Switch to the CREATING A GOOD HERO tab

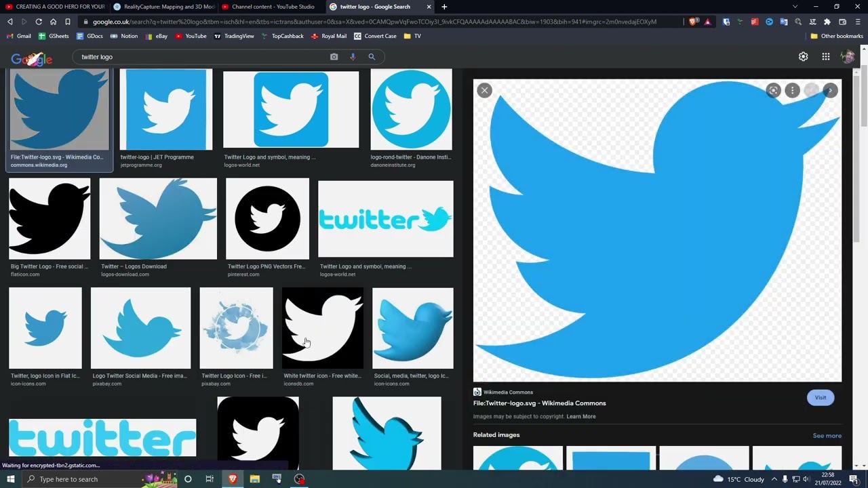point(54,7)
